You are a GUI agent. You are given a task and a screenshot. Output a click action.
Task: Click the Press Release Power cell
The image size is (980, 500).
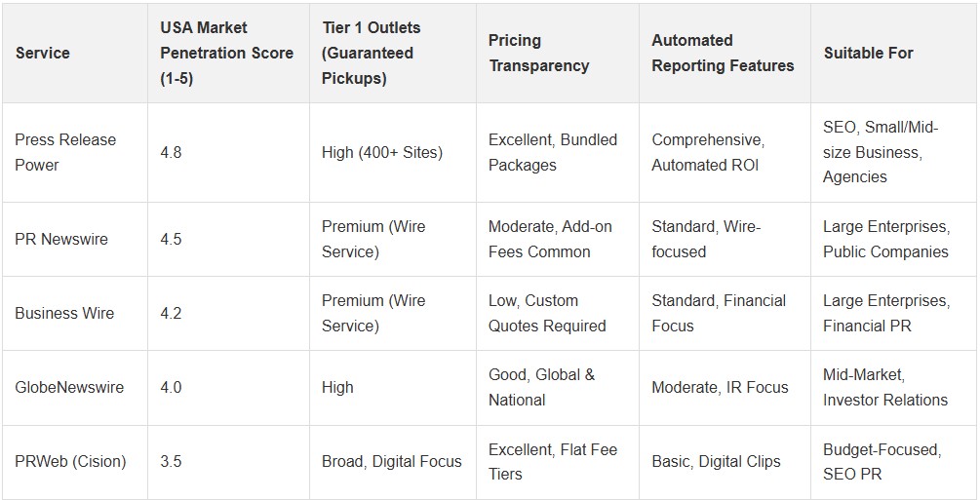pos(65,153)
